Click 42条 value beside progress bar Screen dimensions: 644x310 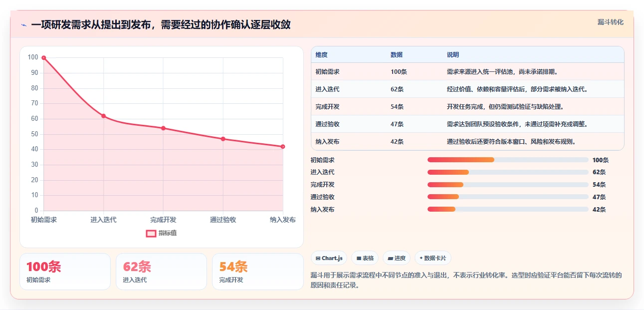click(599, 210)
